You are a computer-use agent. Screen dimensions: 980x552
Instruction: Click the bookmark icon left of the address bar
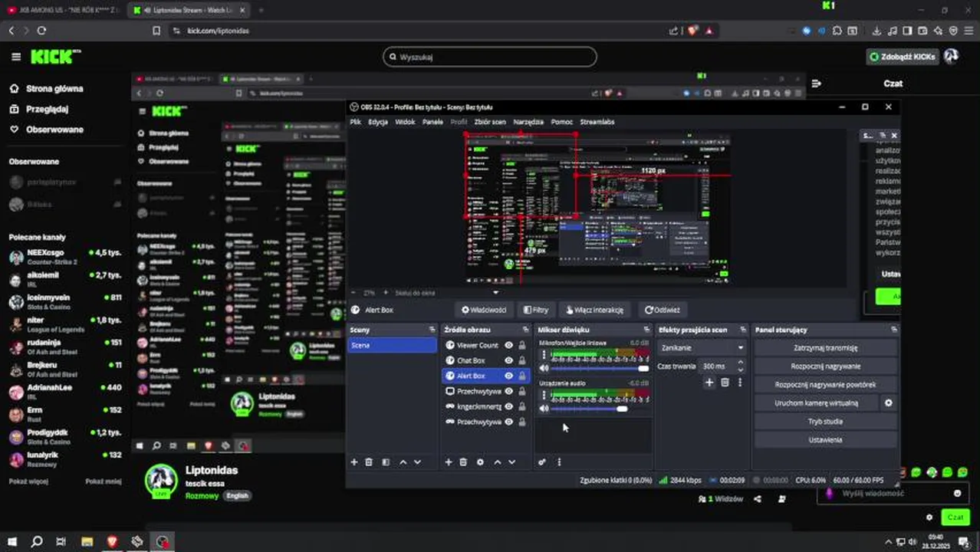tap(156, 31)
